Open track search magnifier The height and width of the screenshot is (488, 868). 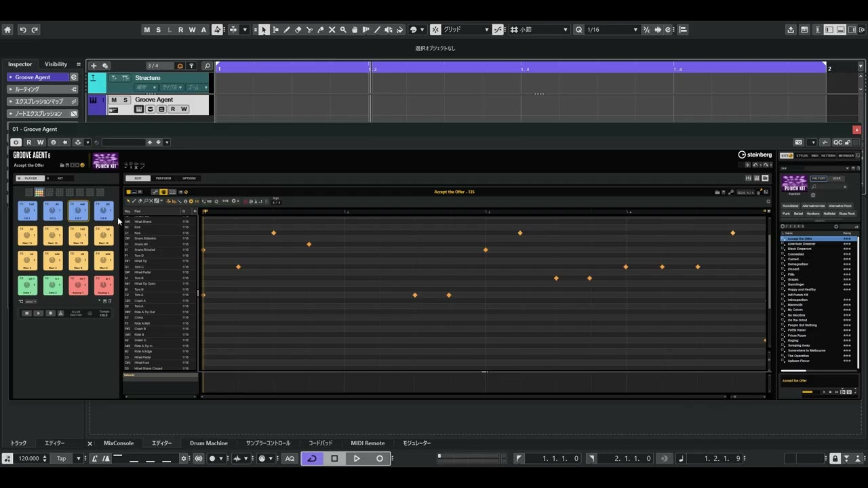point(208,66)
